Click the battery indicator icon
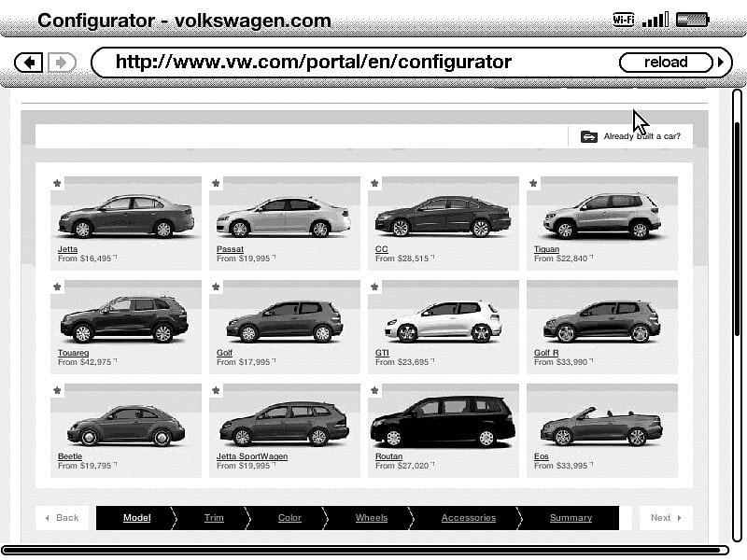 click(693, 20)
